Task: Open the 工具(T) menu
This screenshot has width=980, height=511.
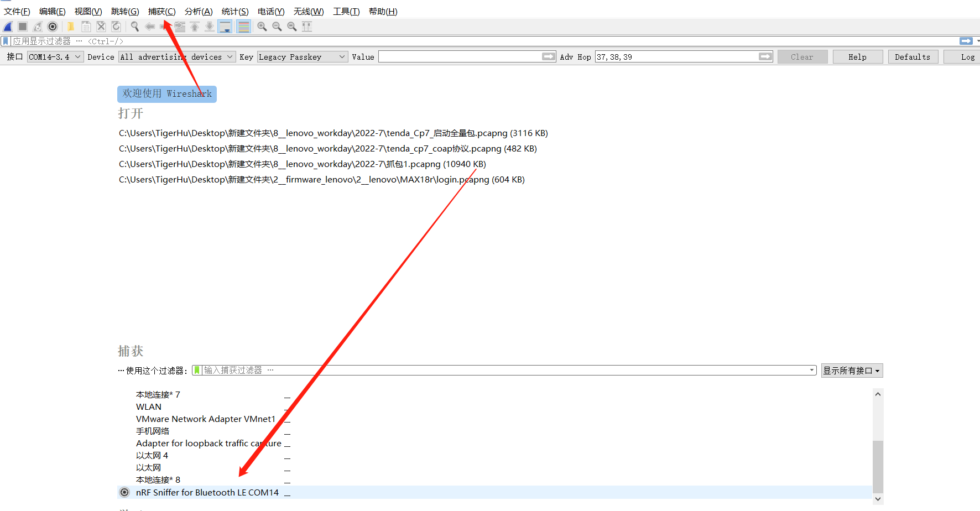Action: pyautogui.click(x=346, y=12)
